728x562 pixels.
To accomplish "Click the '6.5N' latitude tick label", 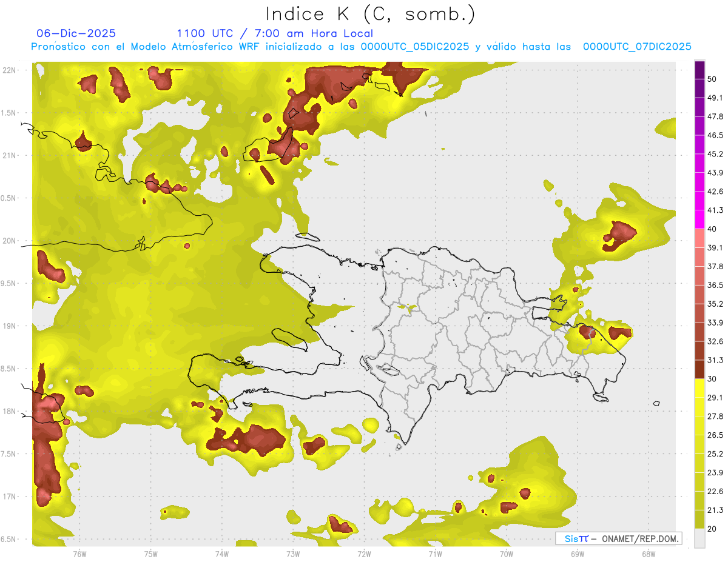I will coord(9,540).
